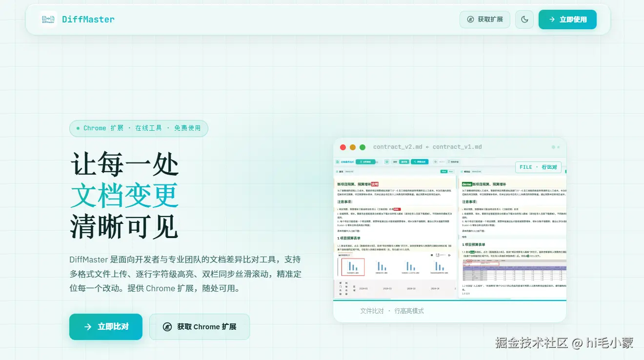Click the teal headline '文档变更'
The height and width of the screenshot is (360, 644).
[124, 196]
